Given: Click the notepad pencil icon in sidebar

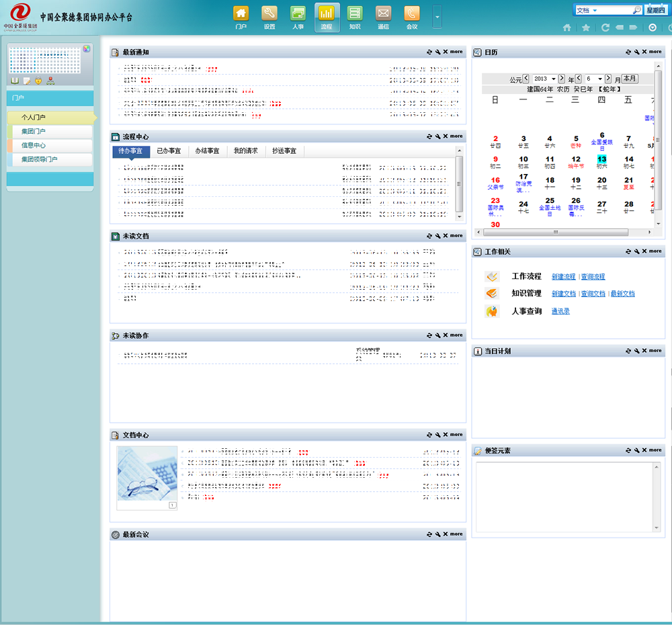Looking at the screenshot, I should [x=27, y=81].
